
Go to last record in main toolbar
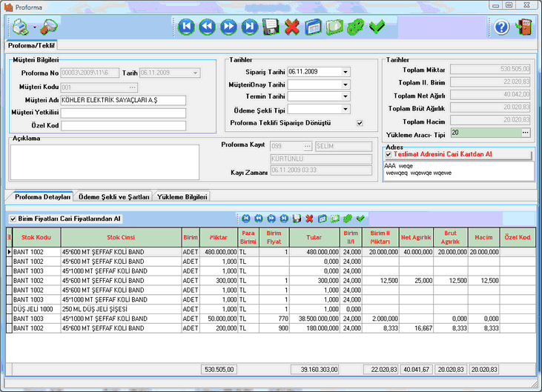[x=250, y=27]
